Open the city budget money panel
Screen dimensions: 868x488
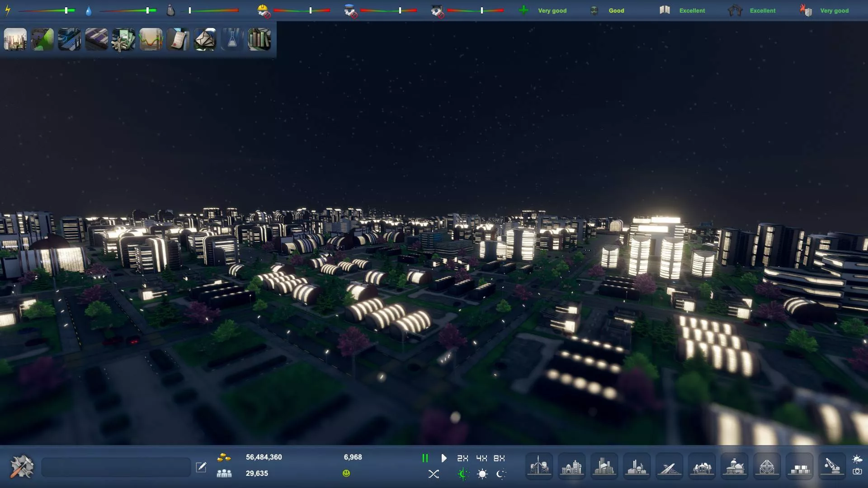tap(123, 39)
